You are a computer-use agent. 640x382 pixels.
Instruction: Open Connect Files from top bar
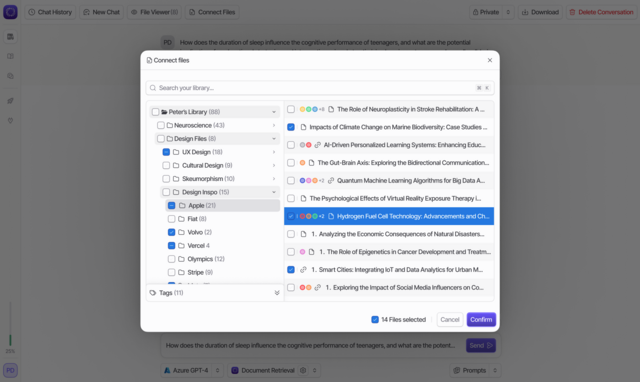click(x=212, y=12)
